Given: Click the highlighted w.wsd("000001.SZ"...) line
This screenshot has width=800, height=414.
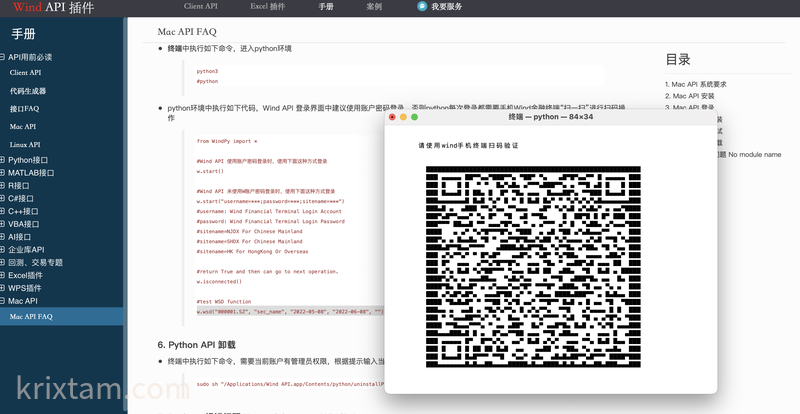Looking at the screenshot, I should click(x=290, y=311).
